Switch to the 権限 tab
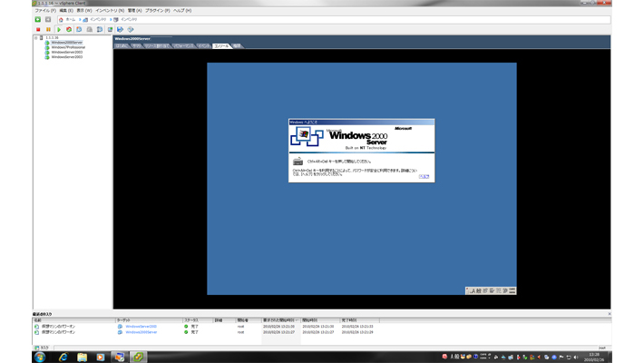Image resolution: width=644 pixels, height=363 pixels. coord(237,46)
